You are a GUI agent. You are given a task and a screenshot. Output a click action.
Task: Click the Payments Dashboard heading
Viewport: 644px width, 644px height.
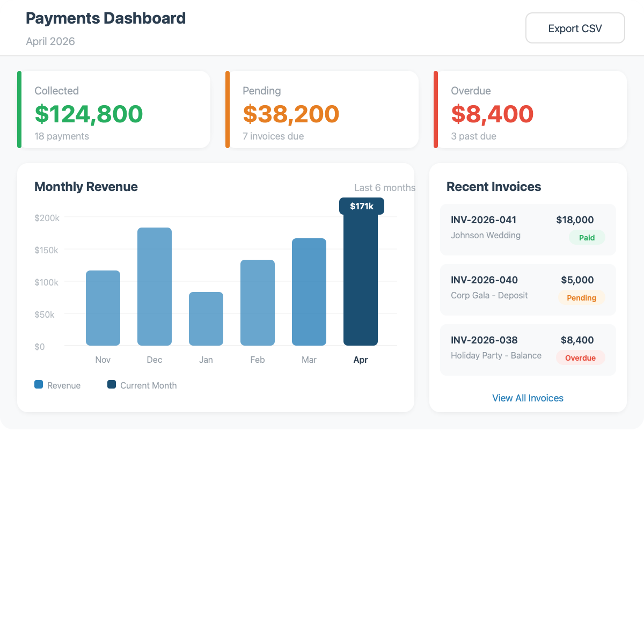tap(105, 18)
